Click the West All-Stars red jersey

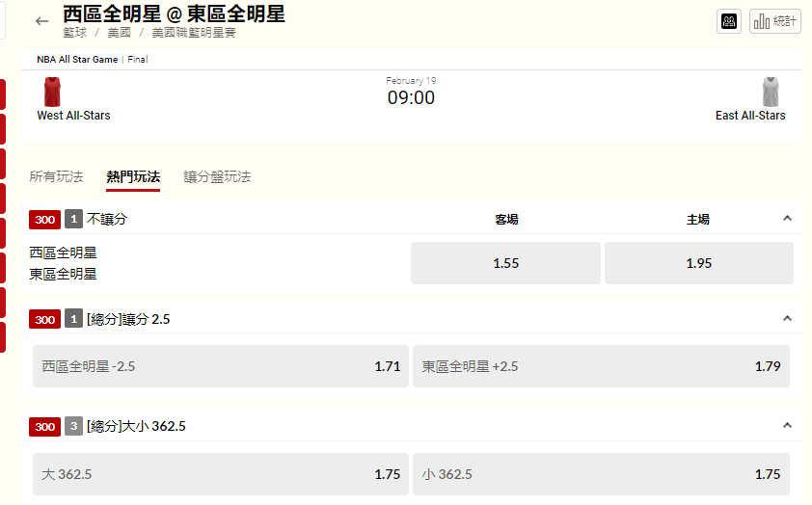click(52, 92)
